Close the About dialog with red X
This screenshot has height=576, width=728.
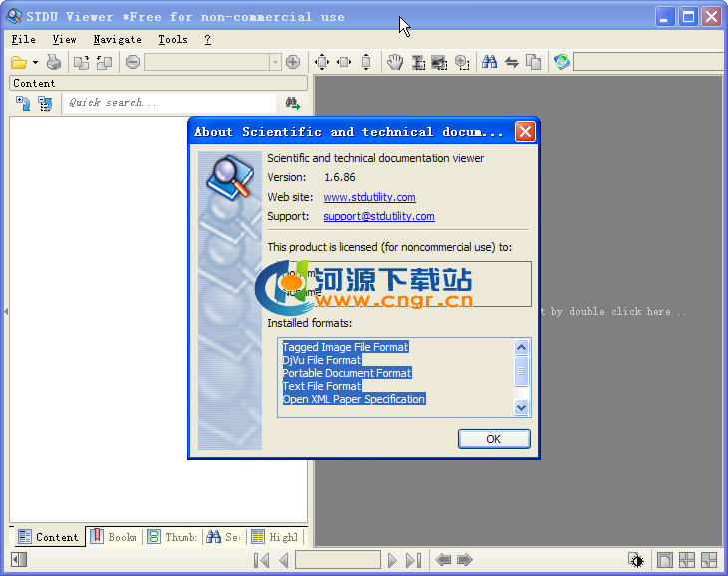525,132
